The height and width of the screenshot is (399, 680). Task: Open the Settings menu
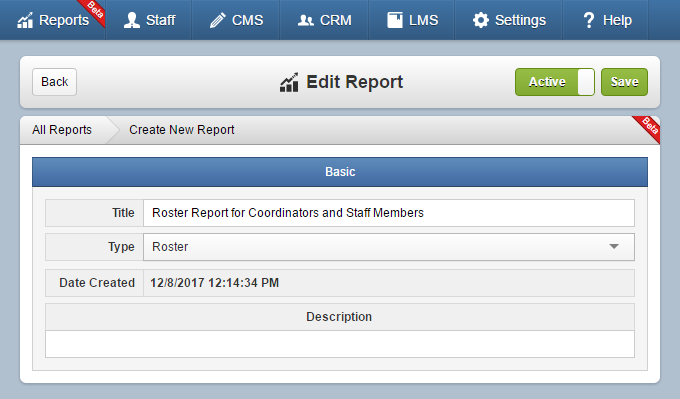[x=509, y=20]
